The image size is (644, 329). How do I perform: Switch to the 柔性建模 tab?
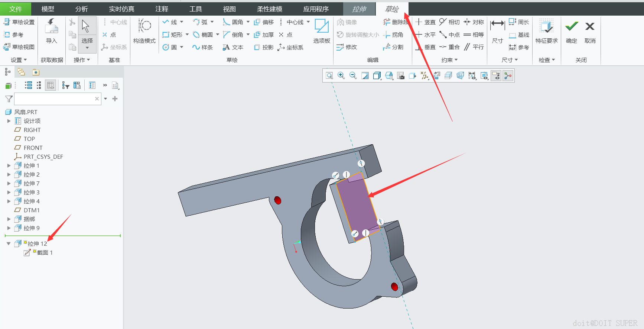click(270, 9)
